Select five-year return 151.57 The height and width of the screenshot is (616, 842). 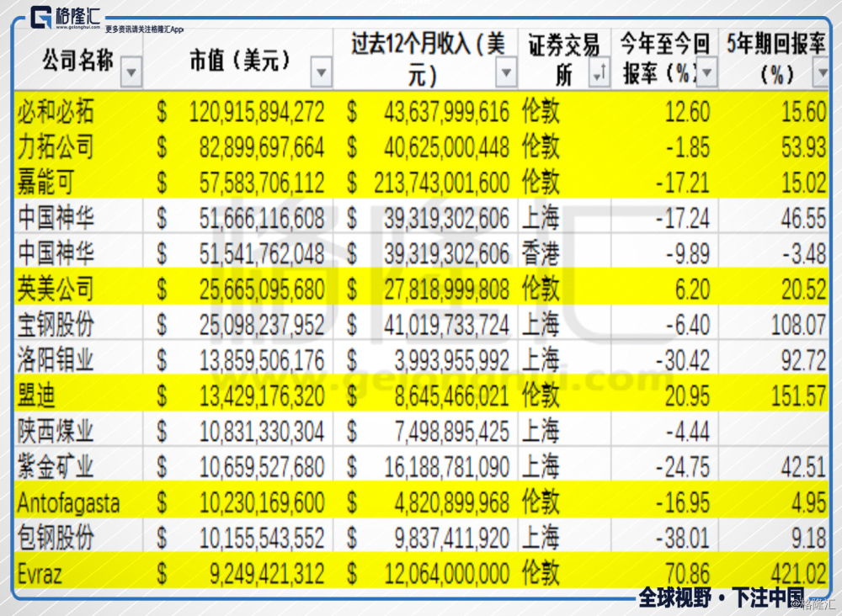799,396
